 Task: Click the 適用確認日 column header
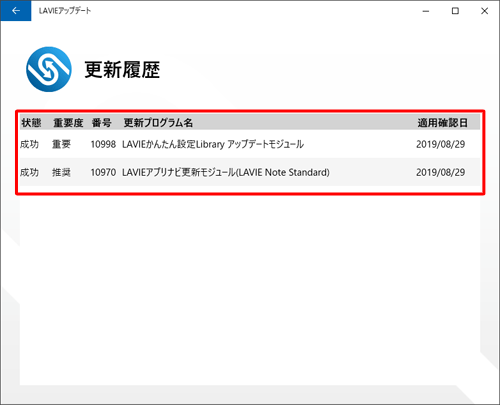(443, 123)
